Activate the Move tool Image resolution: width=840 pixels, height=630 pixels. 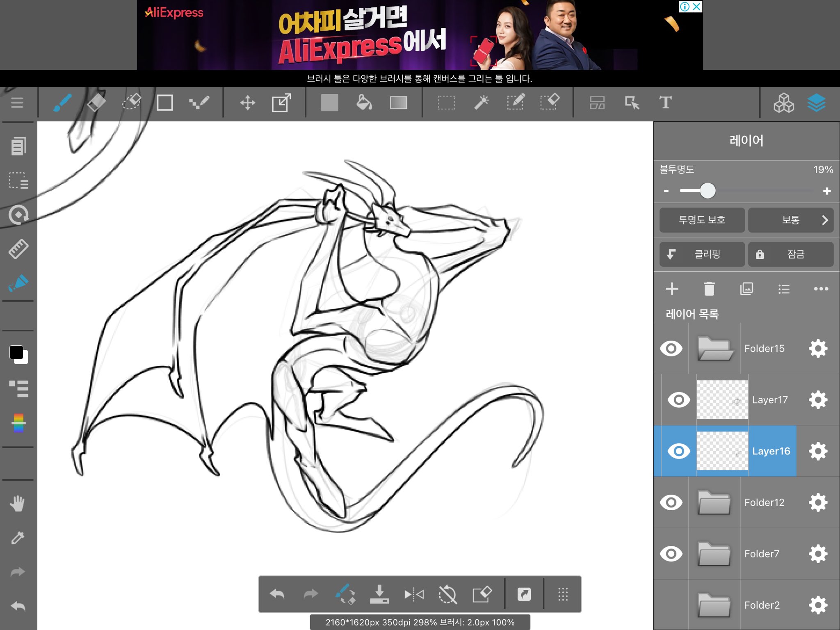[x=247, y=103]
